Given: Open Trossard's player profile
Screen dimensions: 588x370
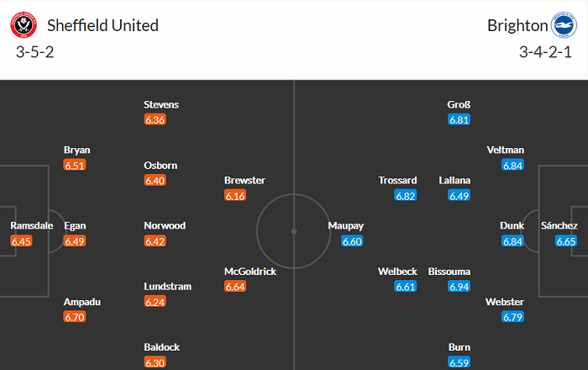Looking at the screenshot, I should coord(397,181).
